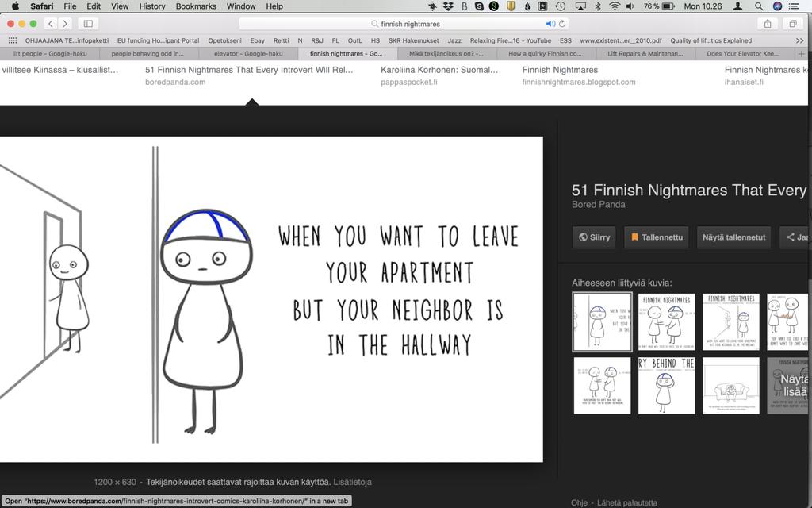Click the 'Tallennettu' saved button
The height and width of the screenshot is (508, 812).
656,237
